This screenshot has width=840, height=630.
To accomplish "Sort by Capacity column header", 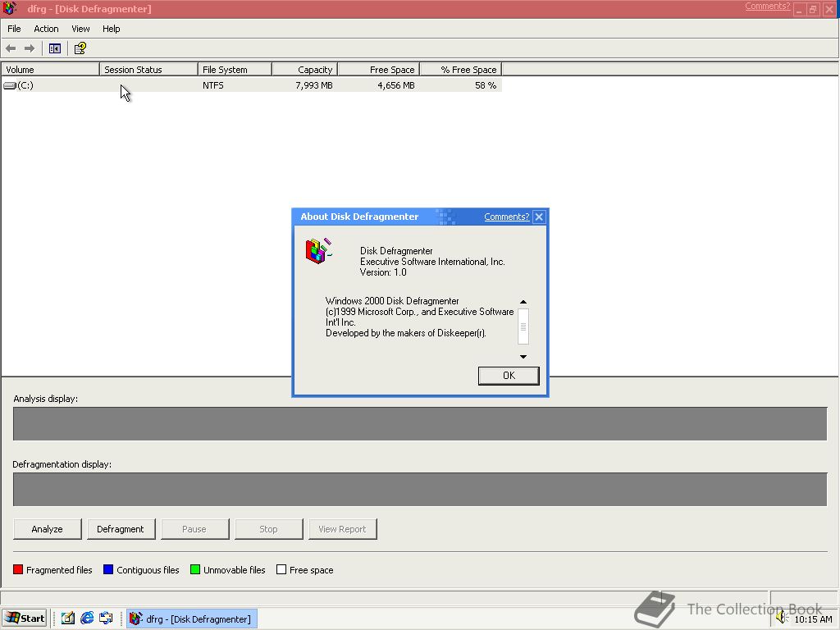I will coord(305,70).
